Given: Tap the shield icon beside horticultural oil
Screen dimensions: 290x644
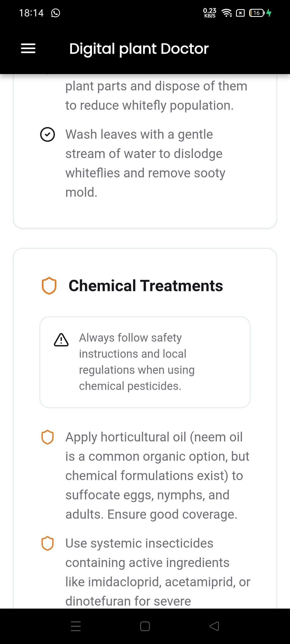Looking at the screenshot, I should coord(48,437).
